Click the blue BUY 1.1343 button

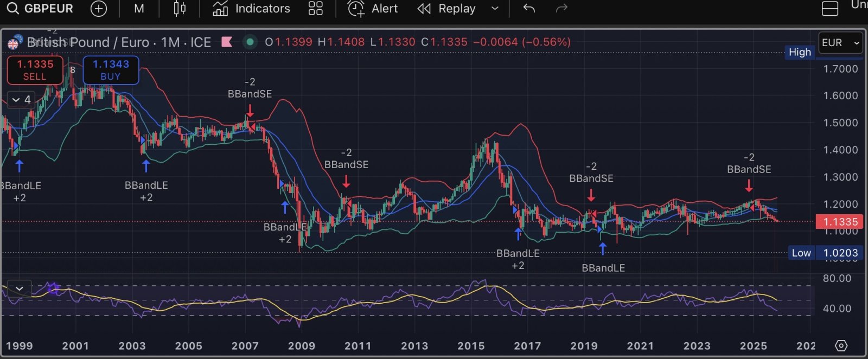pyautogui.click(x=111, y=70)
